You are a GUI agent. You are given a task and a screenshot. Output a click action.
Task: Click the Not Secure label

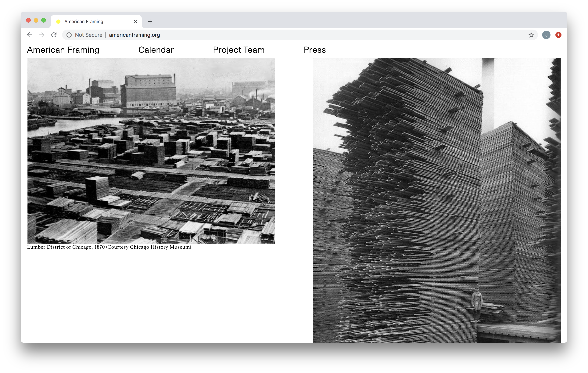pos(88,35)
